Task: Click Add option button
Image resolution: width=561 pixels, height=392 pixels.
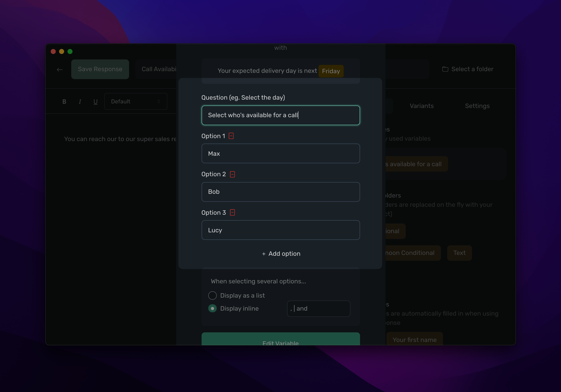Action: tap(281, 254)
